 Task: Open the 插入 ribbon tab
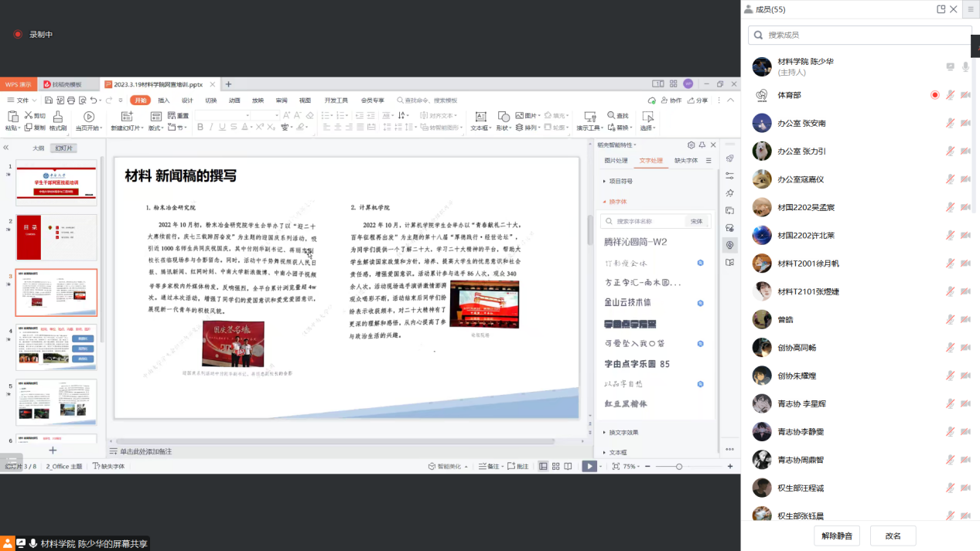(164, 100)
